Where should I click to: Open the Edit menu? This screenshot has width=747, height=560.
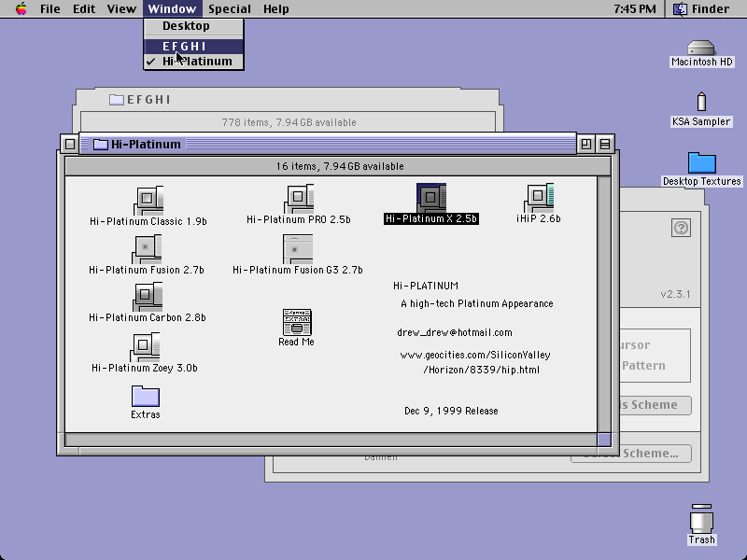click(x=84, y=8)
